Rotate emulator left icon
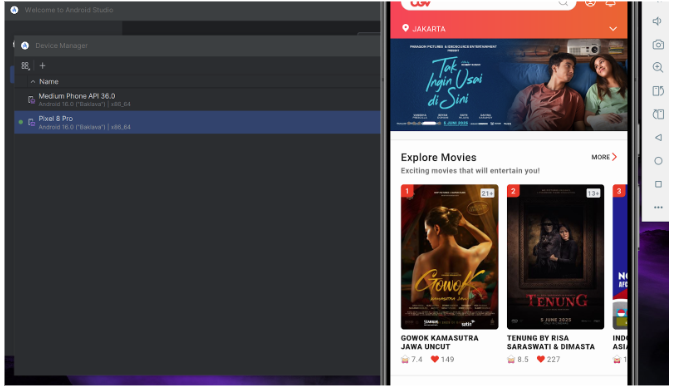The width and height of the screenshot is (675, 388). coord(658,90)
